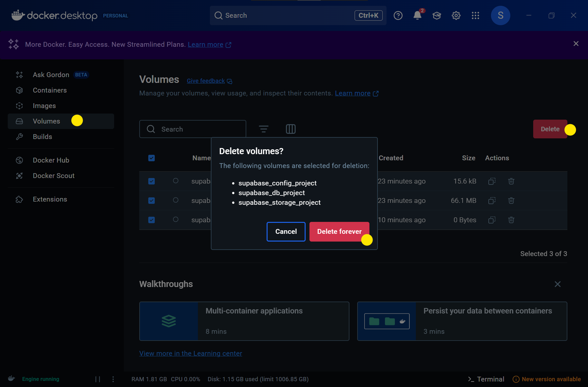Cancel the Delete volumes dialog
This screenshot has height=387, width=588.
point(286,232)
